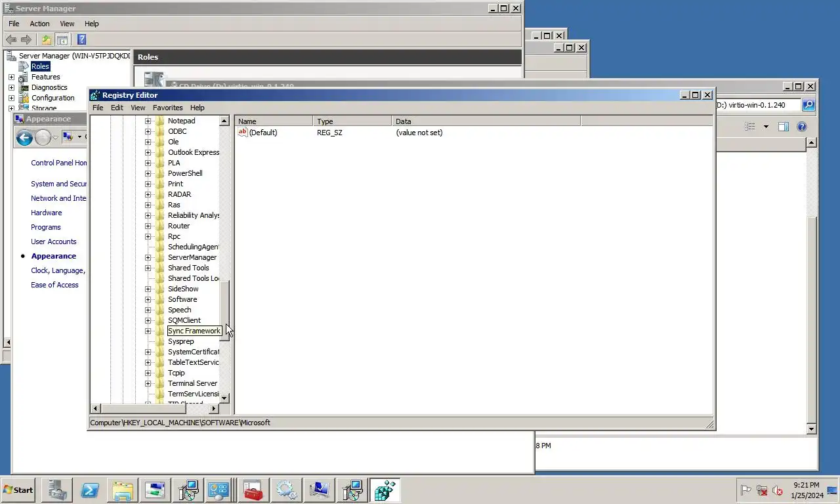
Task: Click the red toolbox taskbar button
Action: [x=254, y=490]
